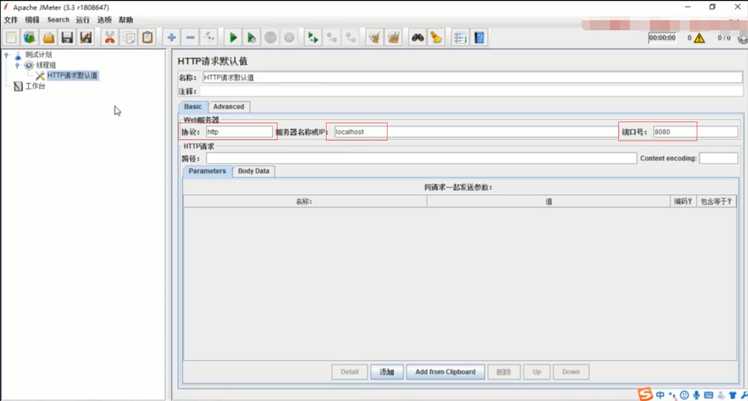
Task: Click the Detail button
Action: (350, 371)
